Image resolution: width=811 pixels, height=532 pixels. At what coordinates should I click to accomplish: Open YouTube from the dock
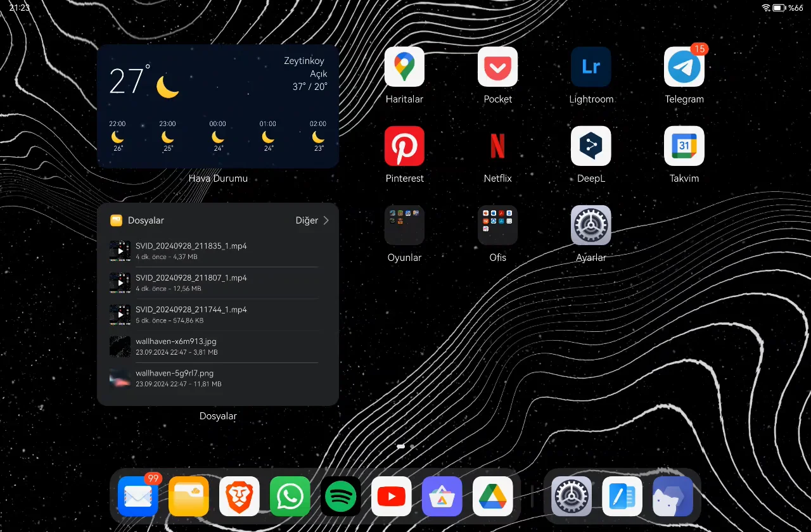[392, 497]
